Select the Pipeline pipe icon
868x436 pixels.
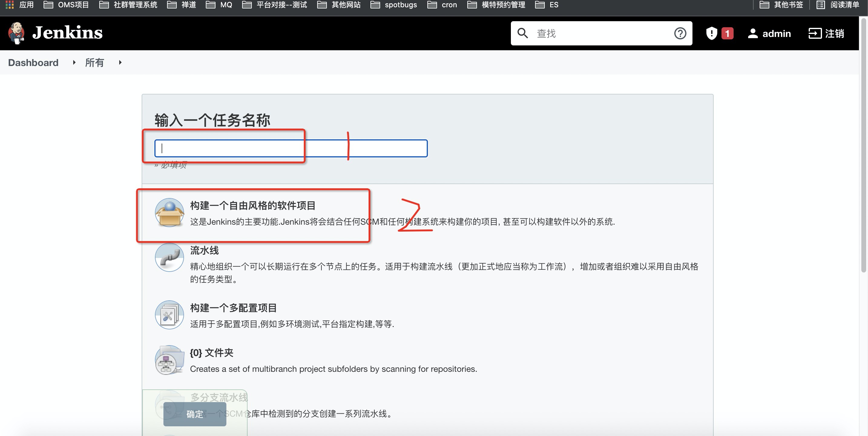coord(169,258)
